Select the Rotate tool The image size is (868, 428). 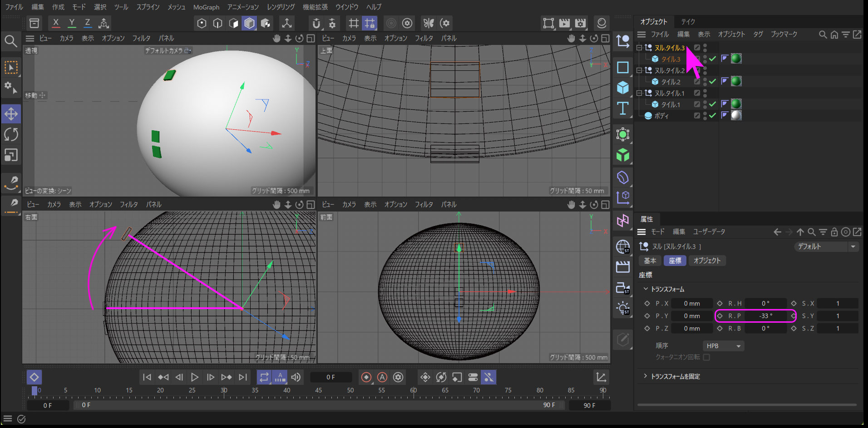11,134
